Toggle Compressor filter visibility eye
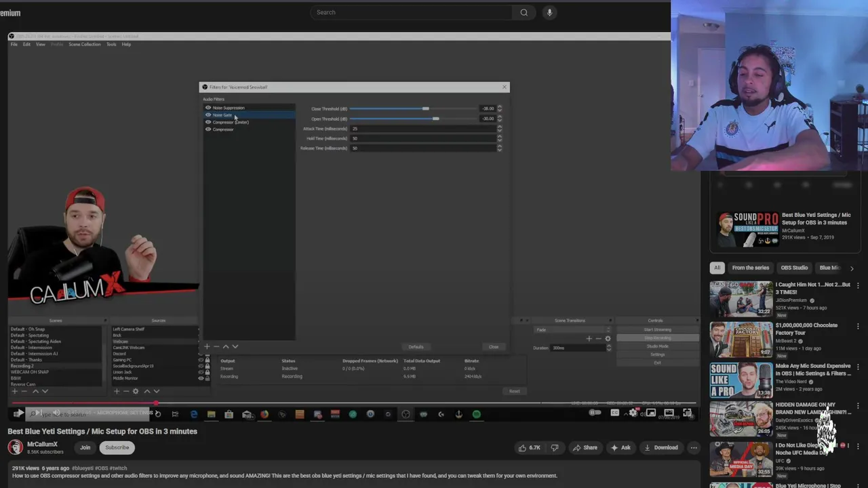This screenshot has height=488, width=868. click(x=208, y=129)
